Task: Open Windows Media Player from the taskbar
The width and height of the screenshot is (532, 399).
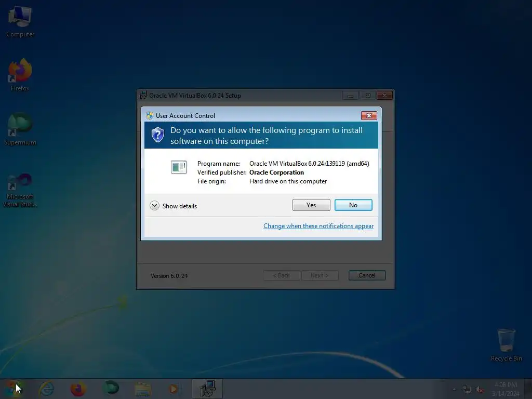Action: point(174,389)
